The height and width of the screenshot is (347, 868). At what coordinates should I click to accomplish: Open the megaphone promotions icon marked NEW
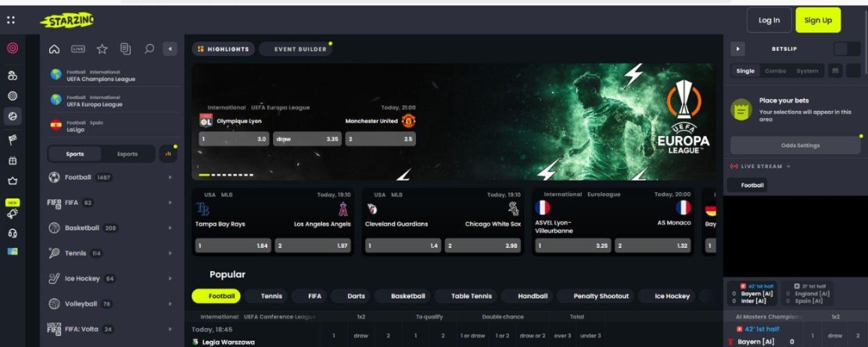[13, 213]
